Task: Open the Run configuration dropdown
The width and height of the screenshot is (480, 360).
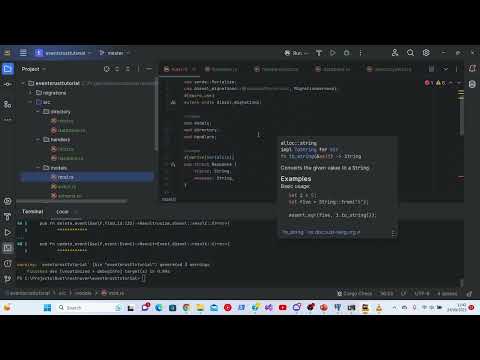Action: [296, 53]
